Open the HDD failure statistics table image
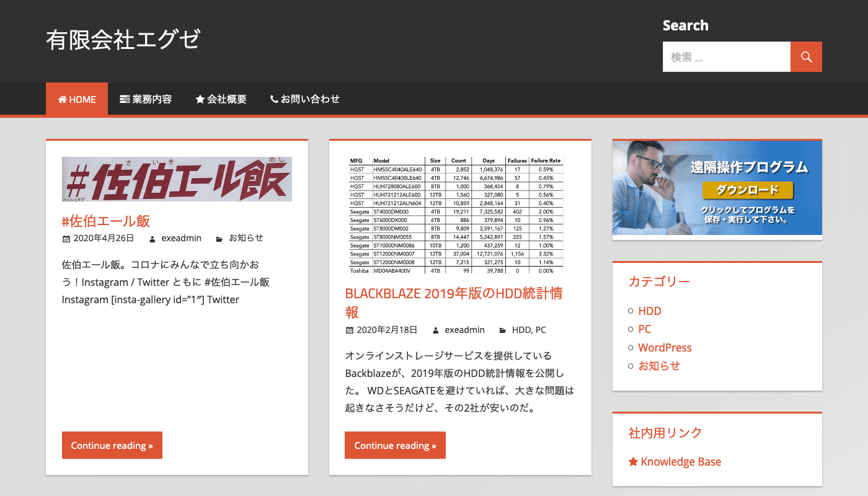This screenshot has height=496, width=868. pyautogui.click(x=455, y=215)
